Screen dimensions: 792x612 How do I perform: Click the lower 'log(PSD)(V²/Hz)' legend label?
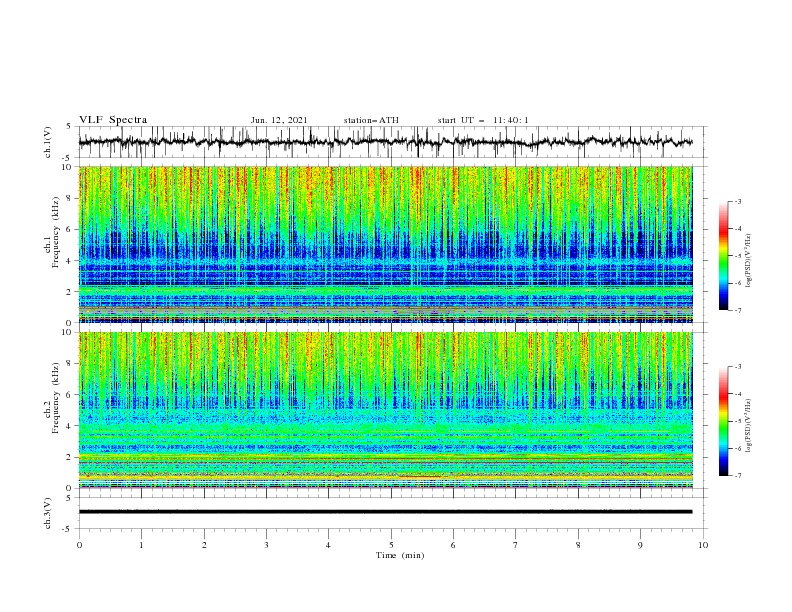coord(749,426)
